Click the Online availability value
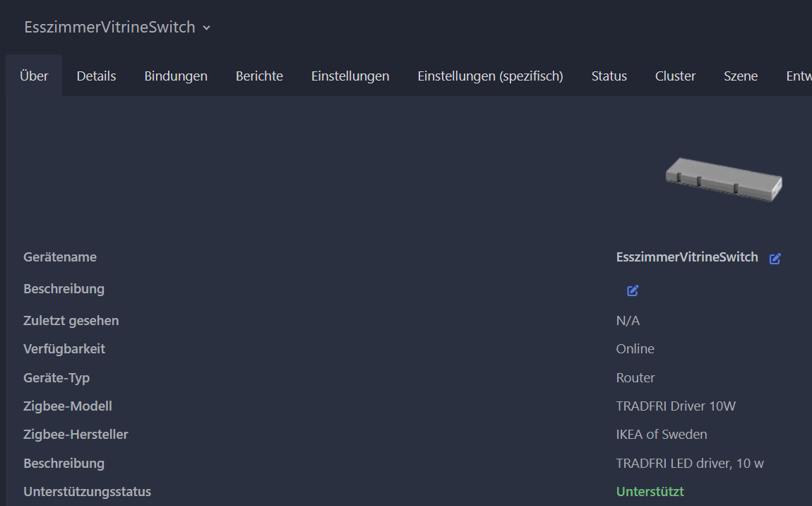Screen dimensions: 812x506 tap(635, 349)
